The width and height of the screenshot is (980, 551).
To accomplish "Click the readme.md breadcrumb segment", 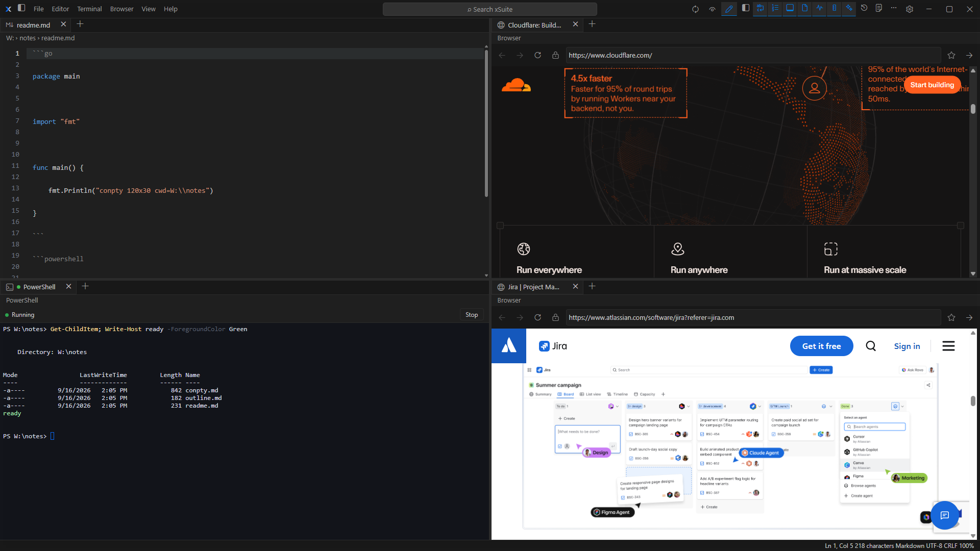I will [x=58, y=38].
